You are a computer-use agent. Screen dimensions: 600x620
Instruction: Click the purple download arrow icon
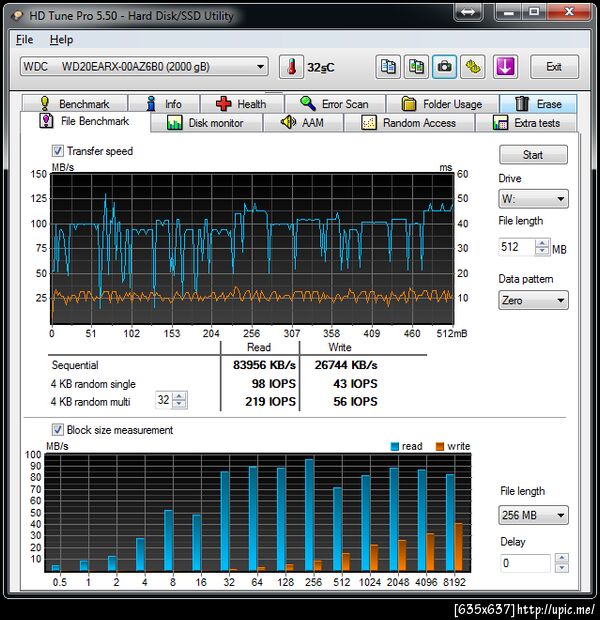pyautogui.click(x=505, y=67)
